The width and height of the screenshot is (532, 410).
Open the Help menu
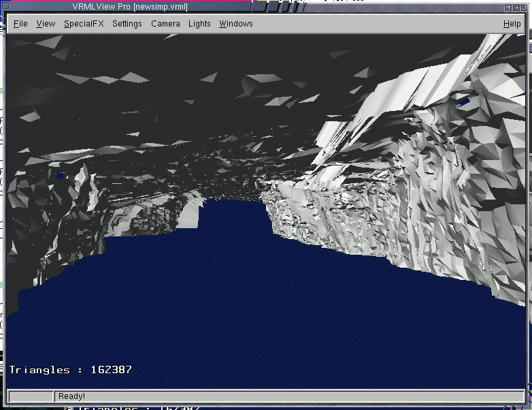coord(512,24)
